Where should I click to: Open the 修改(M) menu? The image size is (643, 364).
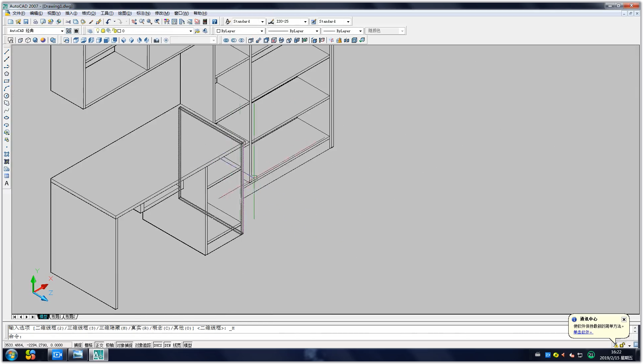[162, 13]
